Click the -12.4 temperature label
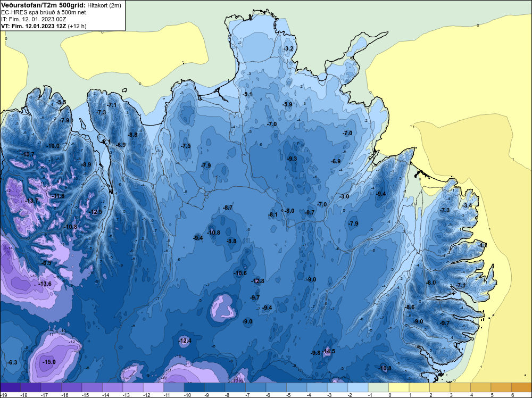The width and height of the screenshot is (532, 398). [x=185, y=341]
